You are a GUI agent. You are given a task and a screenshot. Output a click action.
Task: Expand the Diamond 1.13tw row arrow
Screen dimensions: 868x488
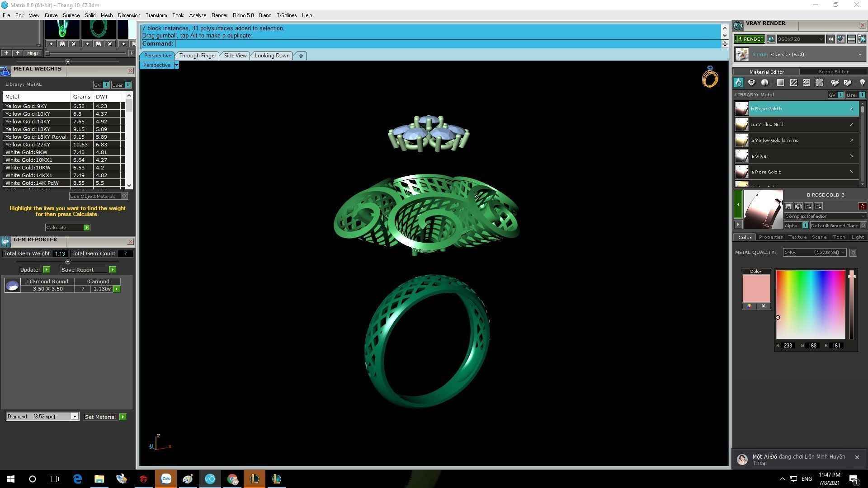coord(117,289)
